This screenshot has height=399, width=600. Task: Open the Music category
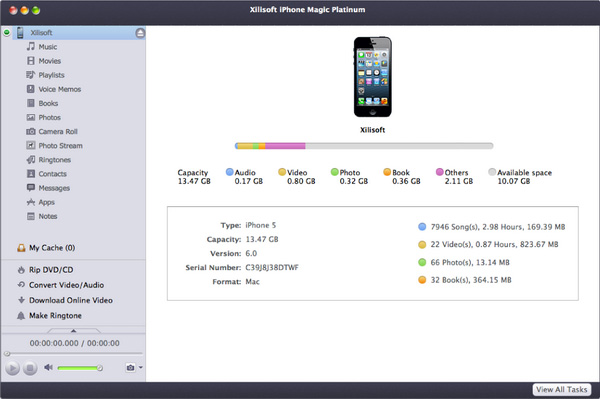[x=47, y=47]
